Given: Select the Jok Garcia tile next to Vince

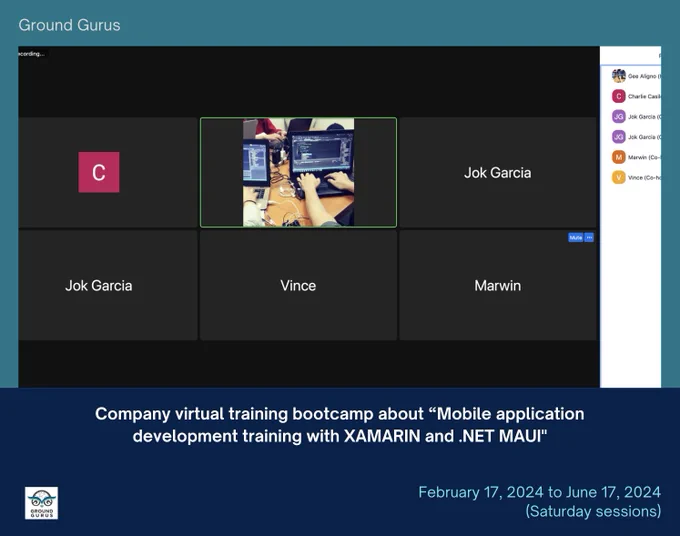Looking at the screenshot, I should point(108,285).
